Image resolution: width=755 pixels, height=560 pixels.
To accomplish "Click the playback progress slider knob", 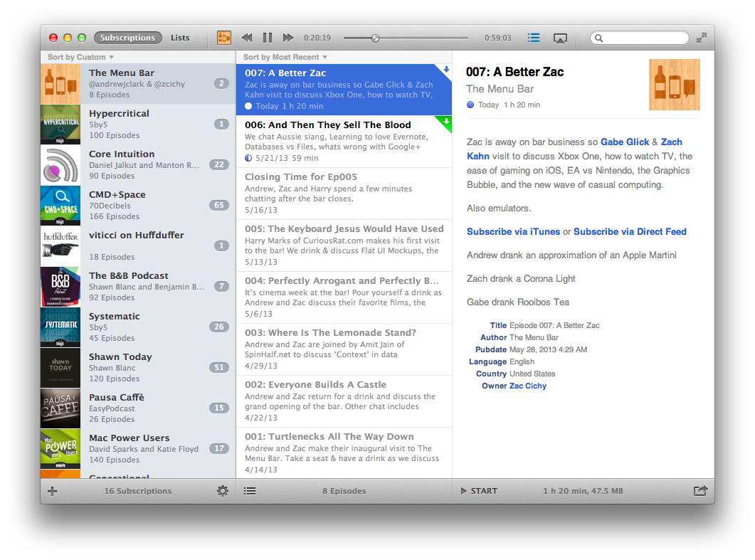I will 375,38.
